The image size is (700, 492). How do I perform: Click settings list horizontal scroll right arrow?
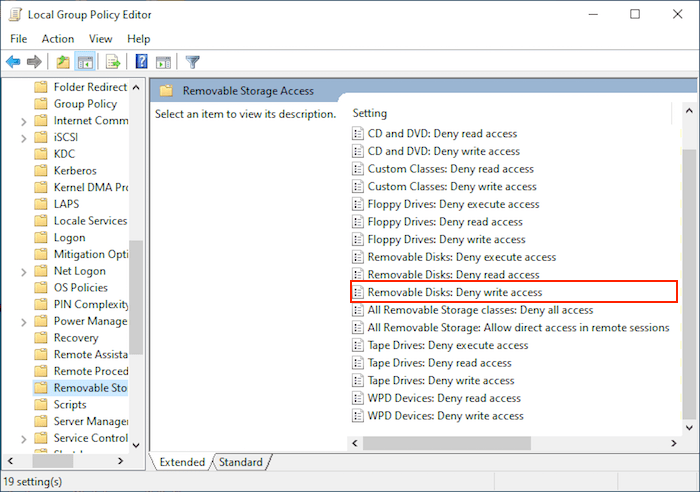pos(674,443)
